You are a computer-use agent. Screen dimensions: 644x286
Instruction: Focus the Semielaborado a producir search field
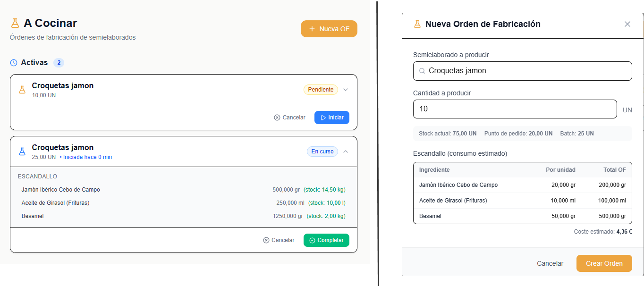[x=522, y=71]
